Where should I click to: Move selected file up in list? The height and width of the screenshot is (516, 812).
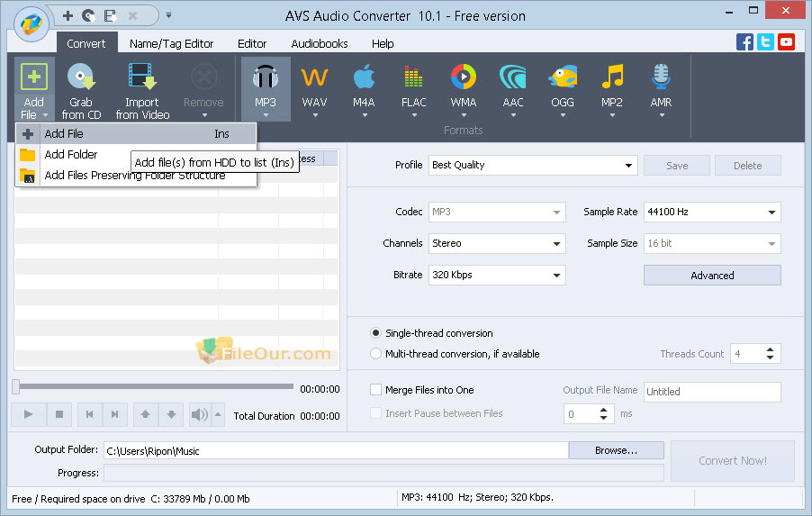point(146,414)
